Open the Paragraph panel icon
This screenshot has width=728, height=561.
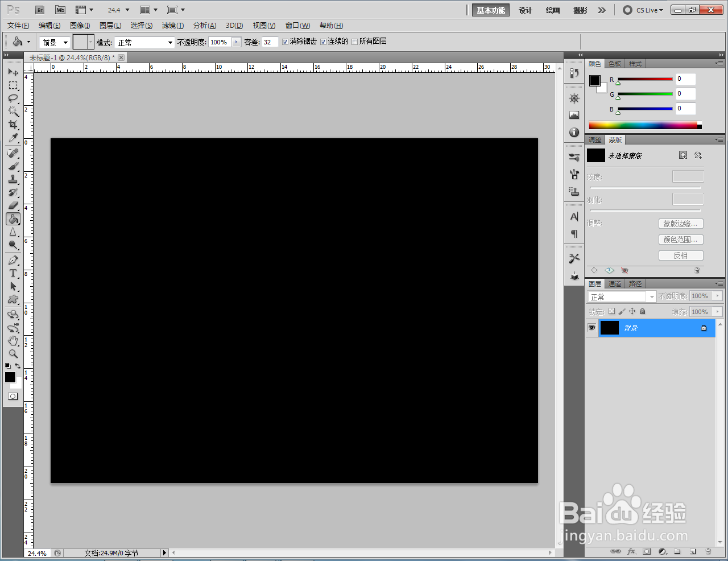574,233
